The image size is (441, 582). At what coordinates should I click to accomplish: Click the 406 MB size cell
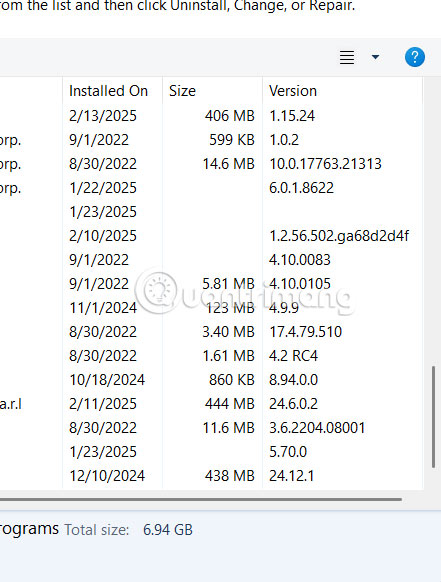(x=229, y=116)
